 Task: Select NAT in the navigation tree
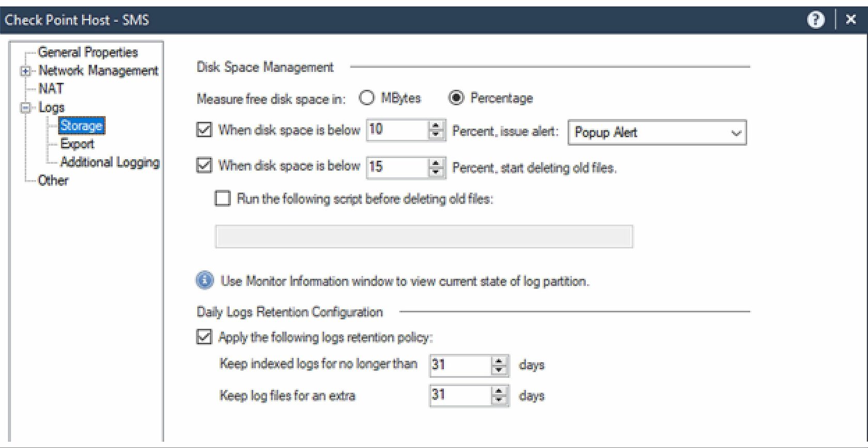[x=51, y=89]
